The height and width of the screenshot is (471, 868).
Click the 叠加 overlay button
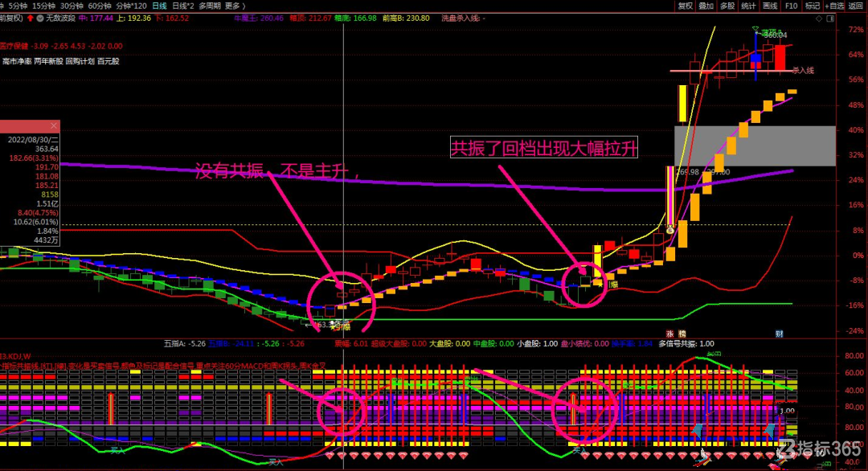tap(706, 6)
